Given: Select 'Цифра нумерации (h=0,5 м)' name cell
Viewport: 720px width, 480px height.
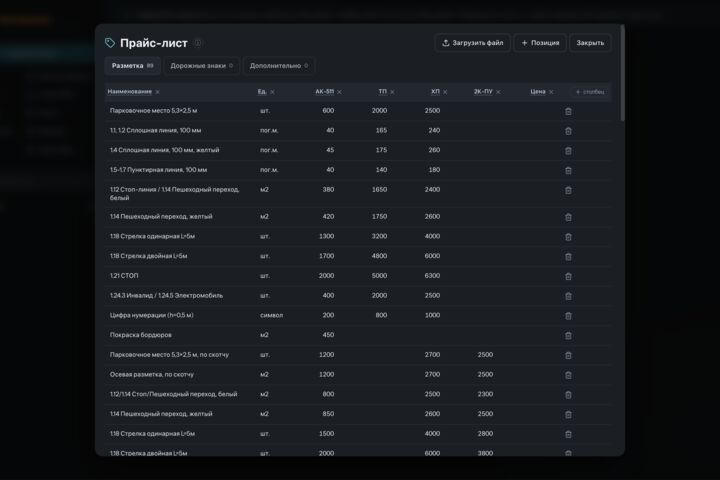Looking at the screenshot, I should tap(152, 315).
